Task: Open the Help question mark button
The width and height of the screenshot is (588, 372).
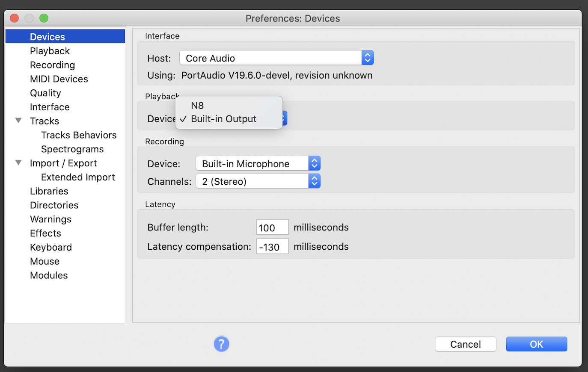Action: tap(221, 344)
